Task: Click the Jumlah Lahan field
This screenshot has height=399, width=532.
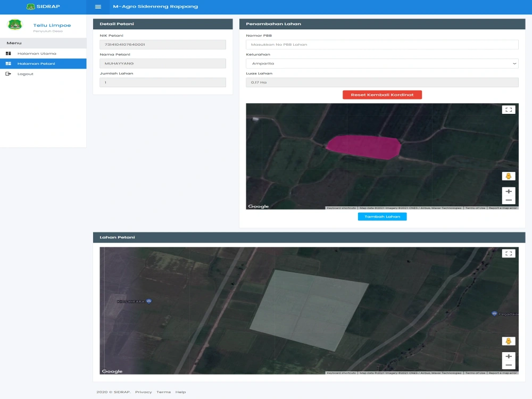Action: coord(163,82)
